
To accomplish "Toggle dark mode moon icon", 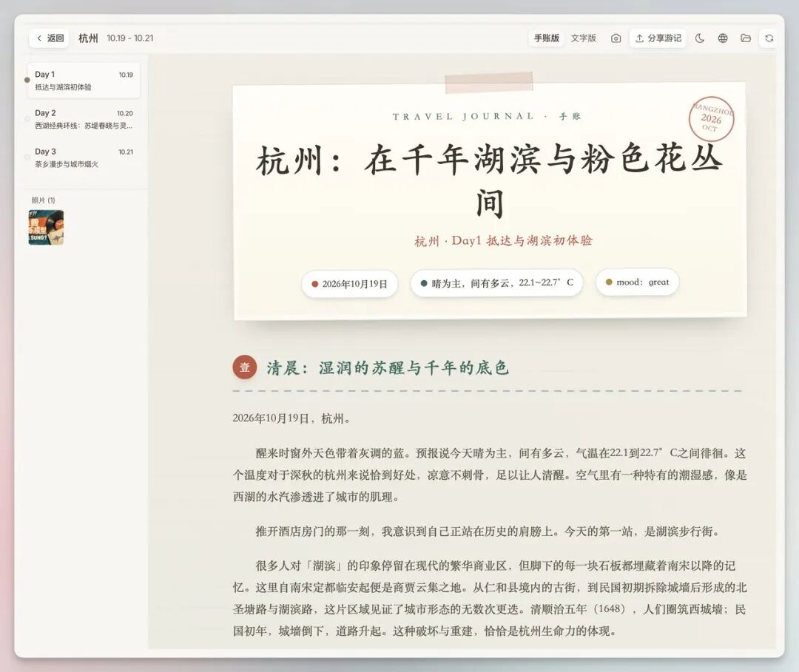I will (700, 38).
